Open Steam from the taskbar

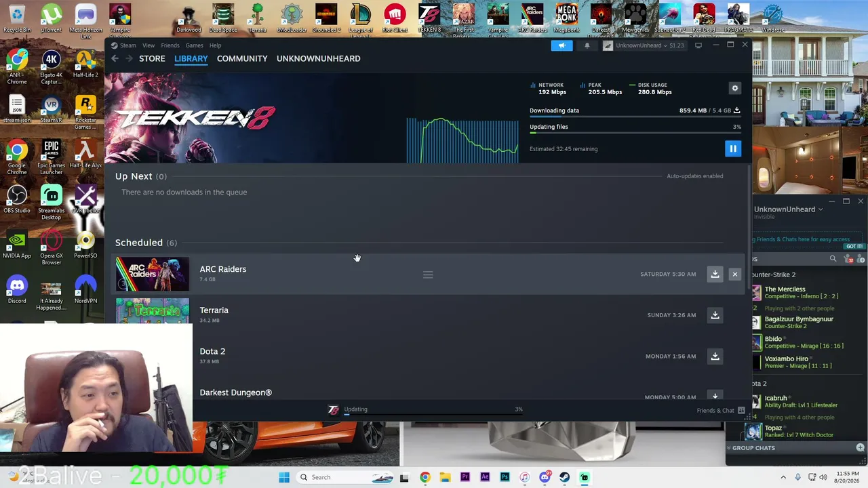(564, 477)
